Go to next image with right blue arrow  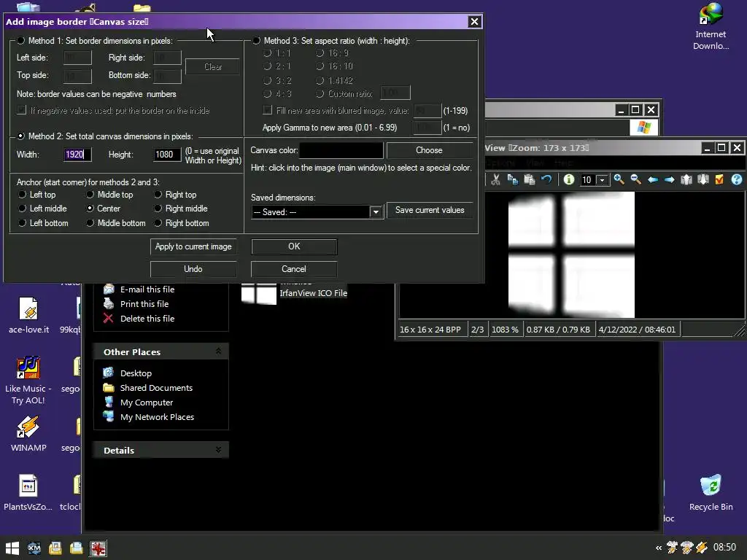670,179
